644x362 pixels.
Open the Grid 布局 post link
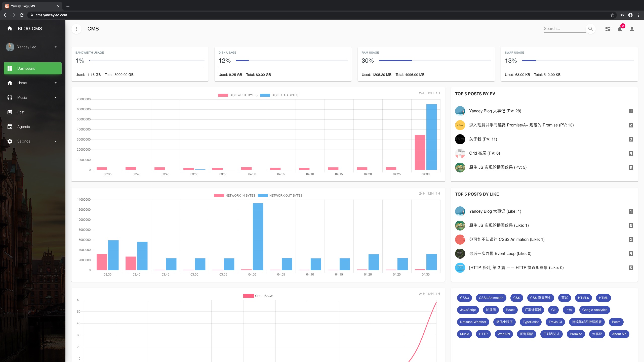[484, 153]
